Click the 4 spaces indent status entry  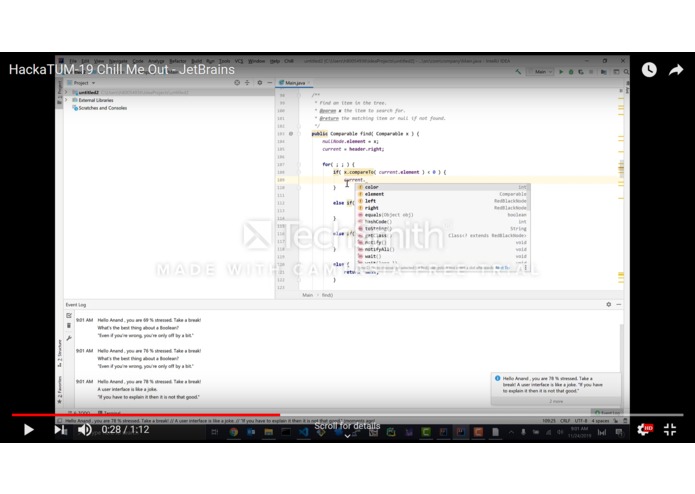(x=601, y=421)
